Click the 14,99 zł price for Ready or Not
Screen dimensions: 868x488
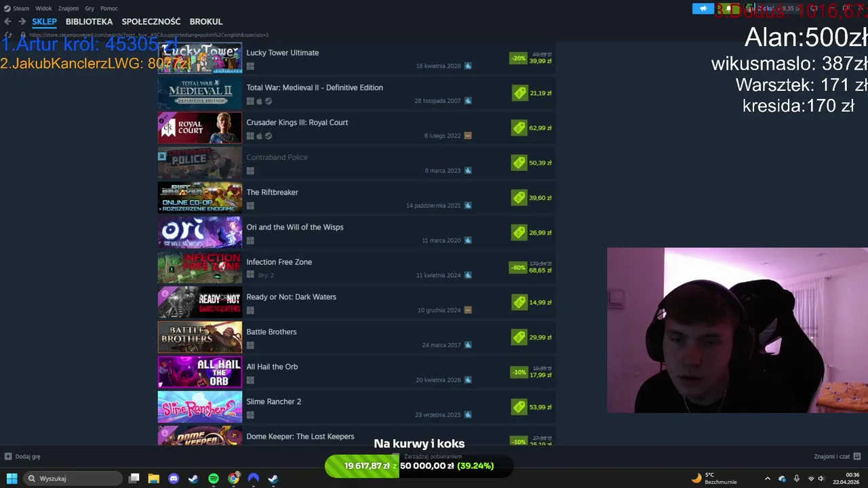(540, 302)
